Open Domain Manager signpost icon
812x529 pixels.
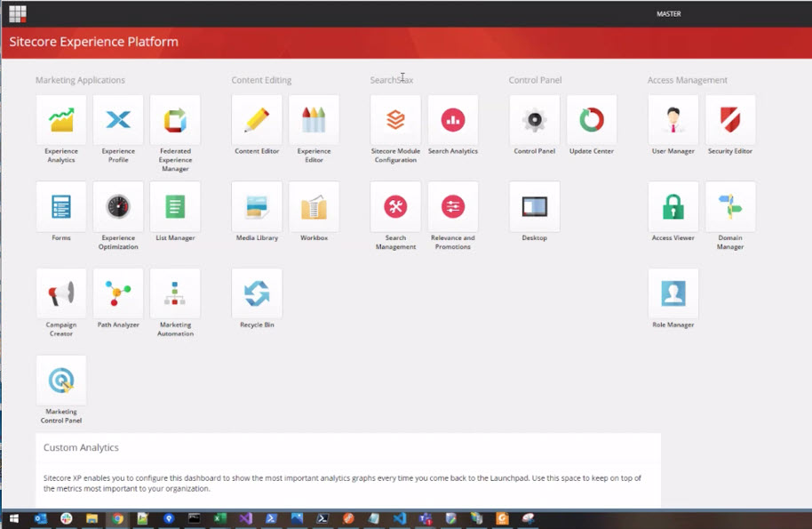click(x=730, y=207)
